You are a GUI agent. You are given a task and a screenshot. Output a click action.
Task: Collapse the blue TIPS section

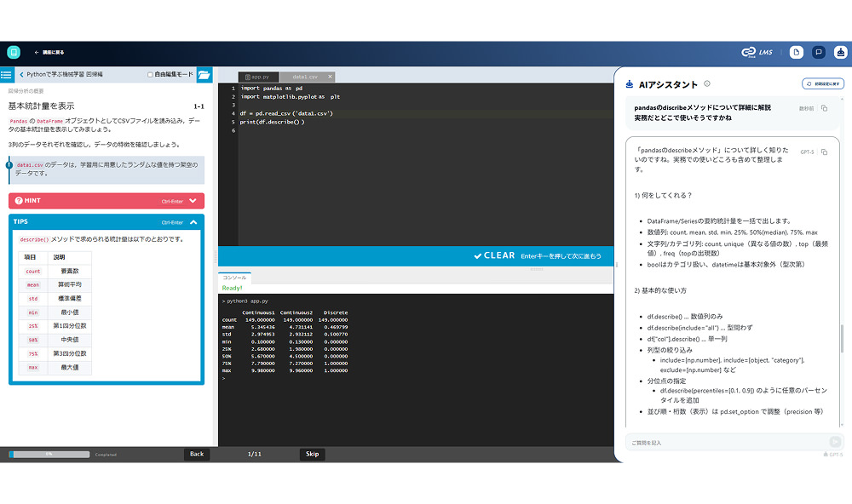click(x=193, y=221)
